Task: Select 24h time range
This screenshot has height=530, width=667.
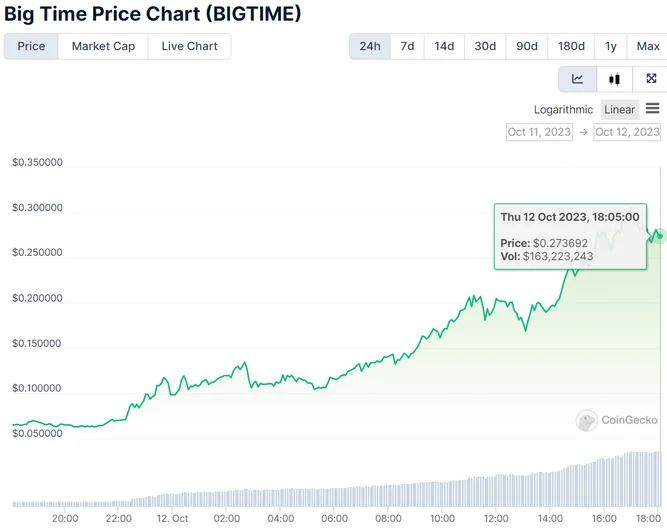Action: (x=370, y=46)
